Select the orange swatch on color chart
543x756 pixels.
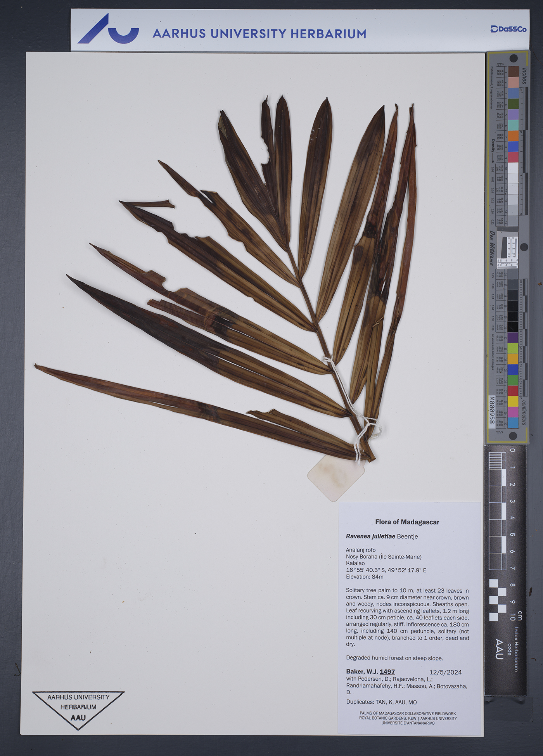(x=513, y=136)
